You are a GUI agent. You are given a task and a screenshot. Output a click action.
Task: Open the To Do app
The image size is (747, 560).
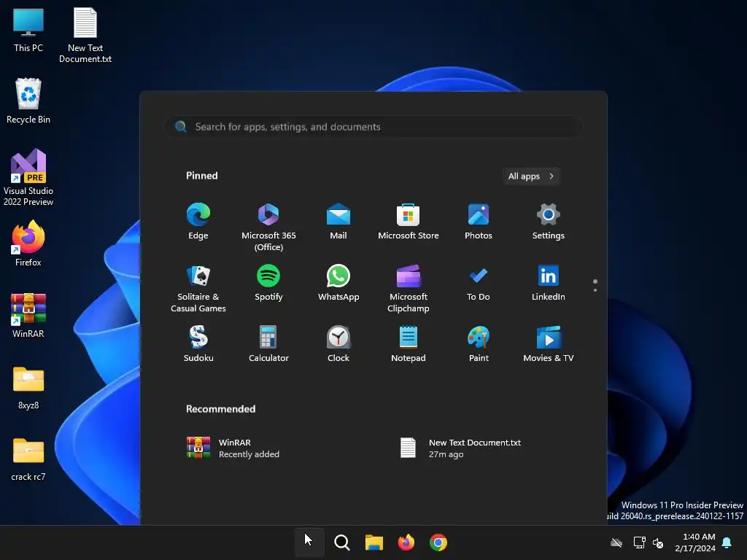point(479,283)
